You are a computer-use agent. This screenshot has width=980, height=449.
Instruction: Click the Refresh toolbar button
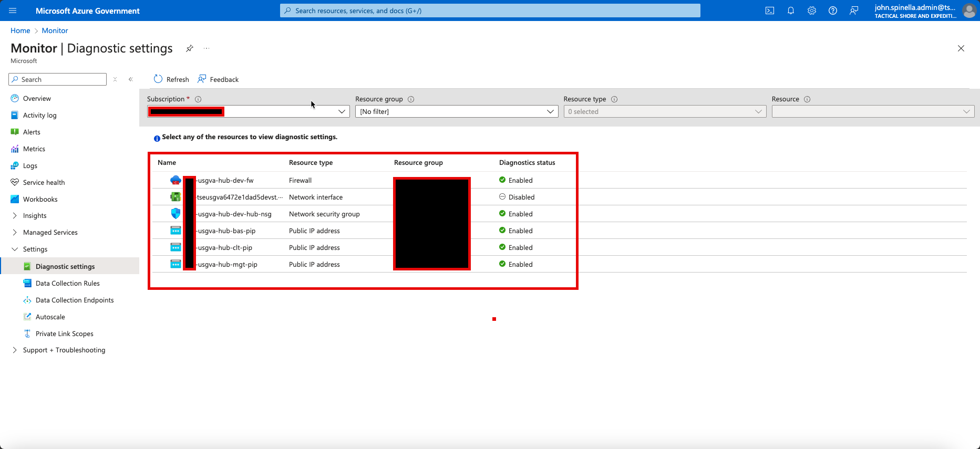click(171, 79)
